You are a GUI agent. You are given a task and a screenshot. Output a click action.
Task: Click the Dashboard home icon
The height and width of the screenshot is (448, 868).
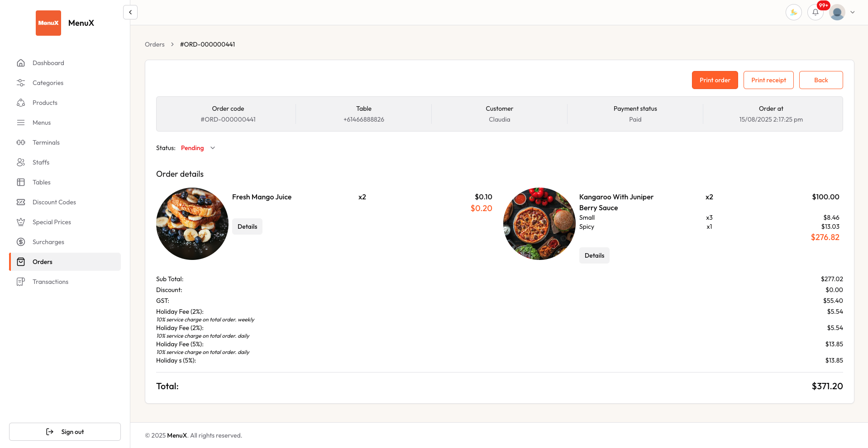(21, 63)
